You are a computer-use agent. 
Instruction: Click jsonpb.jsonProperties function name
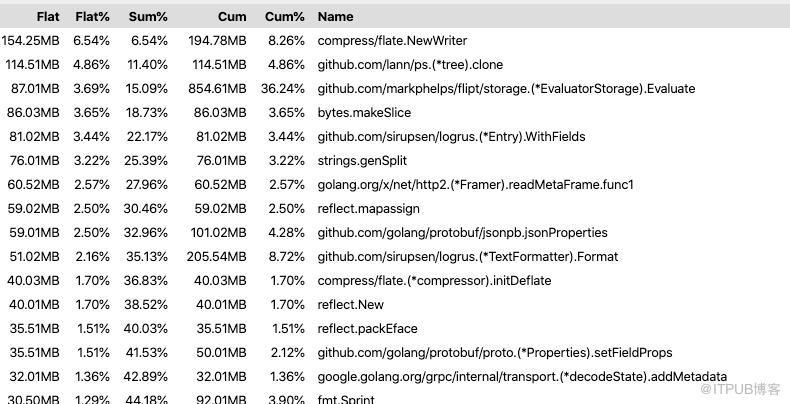[463, 233]
